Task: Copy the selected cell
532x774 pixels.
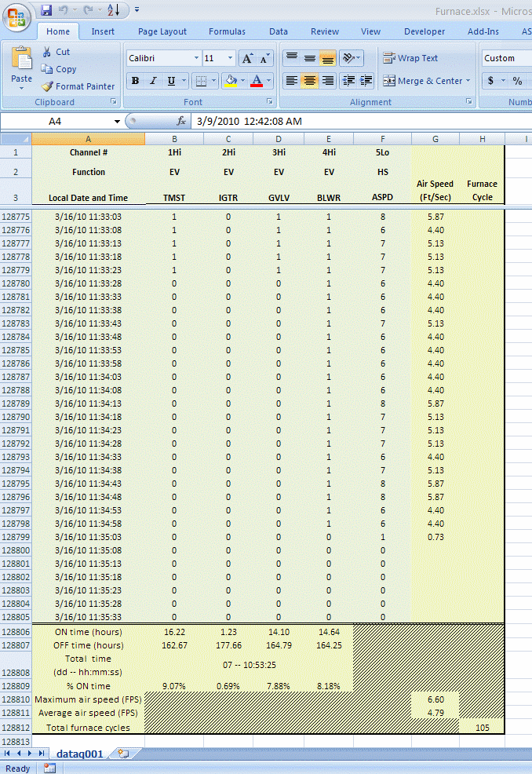Action: 59,69
